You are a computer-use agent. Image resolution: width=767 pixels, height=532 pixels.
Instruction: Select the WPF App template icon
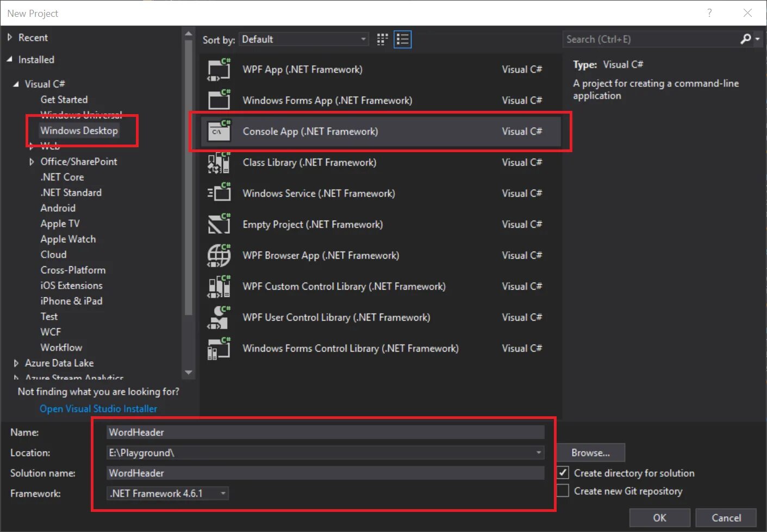point(219,70)
